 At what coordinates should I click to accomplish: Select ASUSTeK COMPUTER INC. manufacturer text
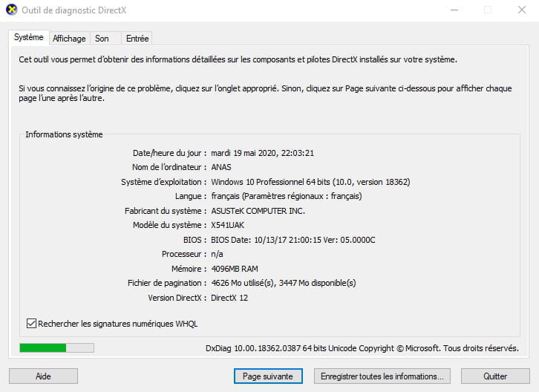[258, 211]
